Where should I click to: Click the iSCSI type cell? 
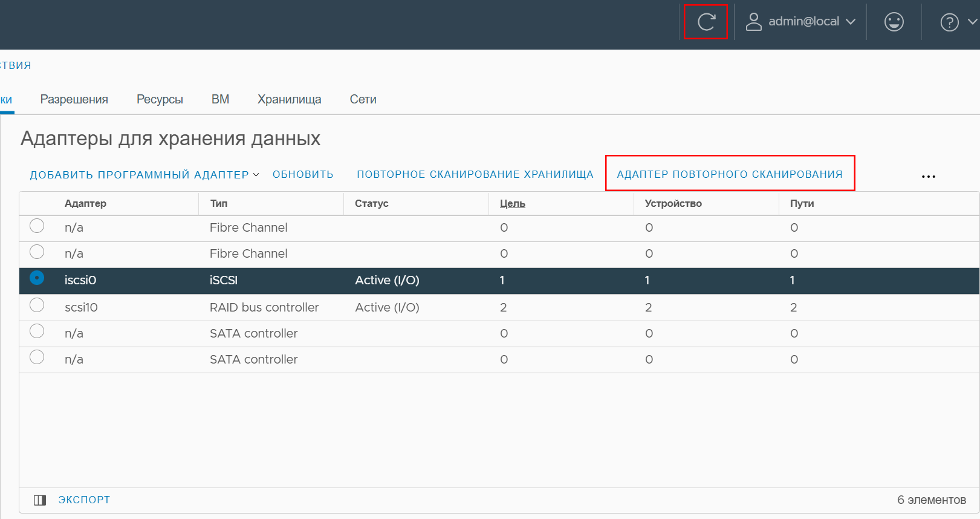click(x=224, y=280)
